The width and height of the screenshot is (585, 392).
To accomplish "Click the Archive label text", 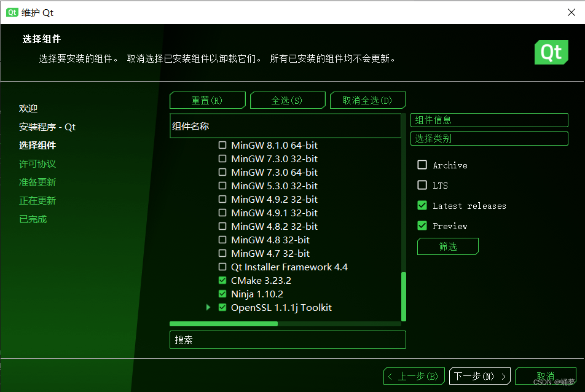I will click(450, 165).
